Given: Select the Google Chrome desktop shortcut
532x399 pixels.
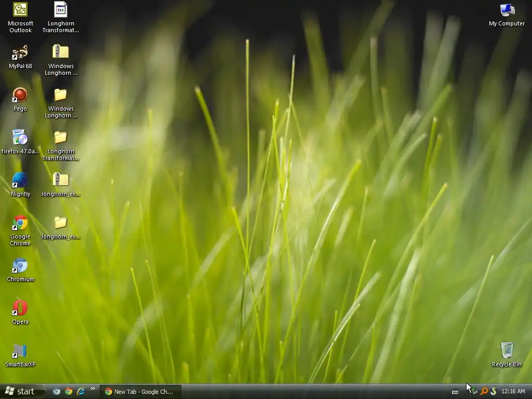Looking at the screenshot, I should 20,230.
